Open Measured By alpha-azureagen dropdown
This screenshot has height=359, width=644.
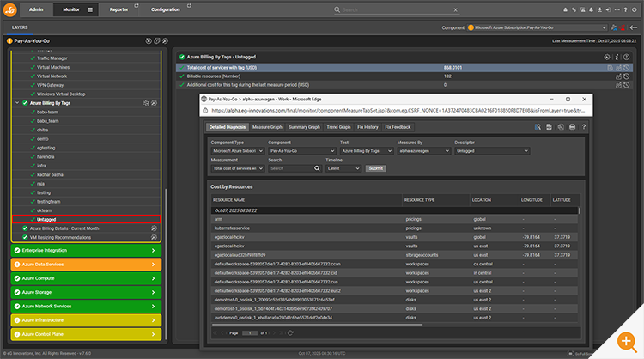click(x=424, y=151)
